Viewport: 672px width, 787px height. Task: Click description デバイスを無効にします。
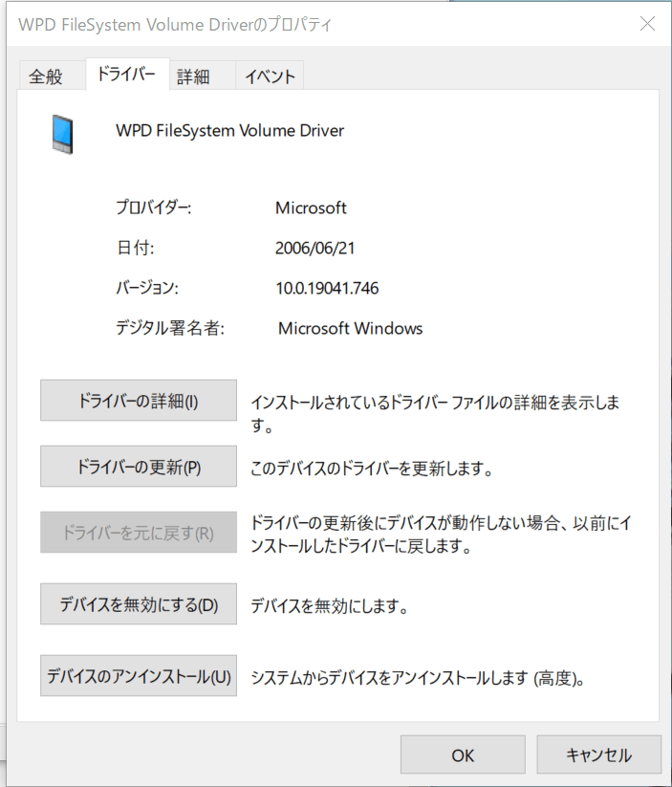click(x=330, y=606)
